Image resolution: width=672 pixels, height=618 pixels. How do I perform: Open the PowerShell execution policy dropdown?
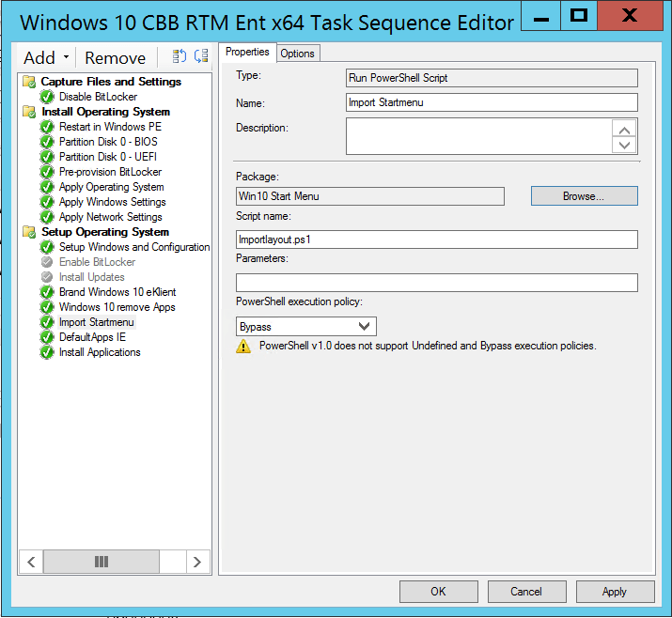coord(306,326)
